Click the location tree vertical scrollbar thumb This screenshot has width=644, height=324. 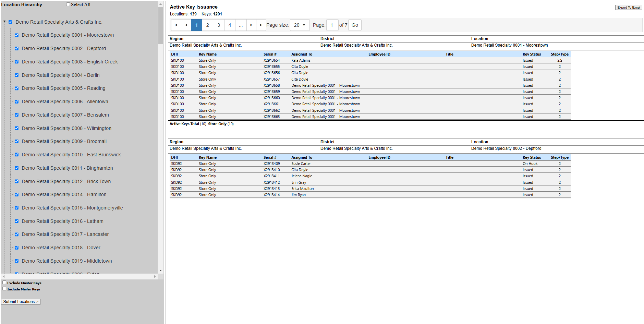click(x=160, y=25)
